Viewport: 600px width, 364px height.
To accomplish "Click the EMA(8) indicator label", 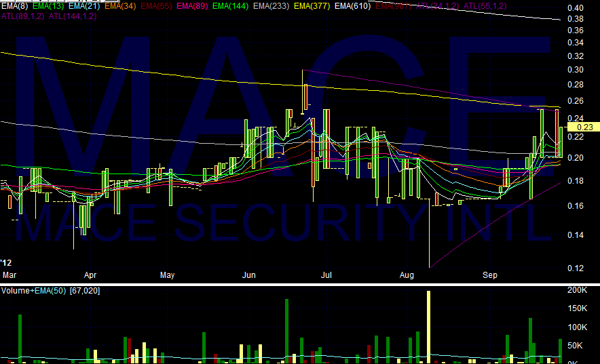I will point(15,6).
